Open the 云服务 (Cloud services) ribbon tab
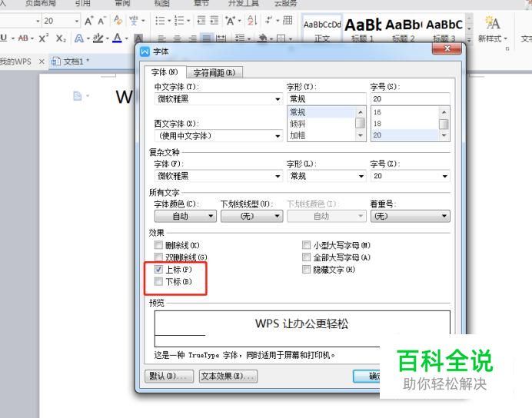The width and height of the screenshot is (532, 418). pos(285,3)
